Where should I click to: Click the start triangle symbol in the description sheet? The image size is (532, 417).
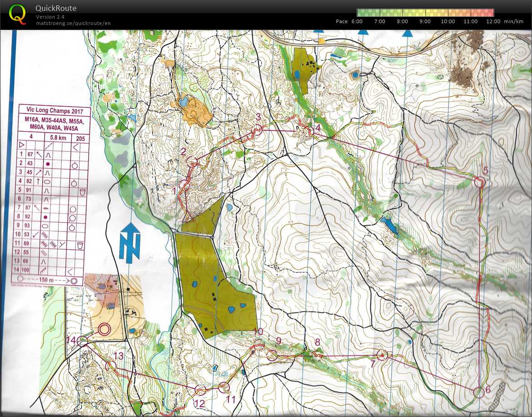point(21,145)
